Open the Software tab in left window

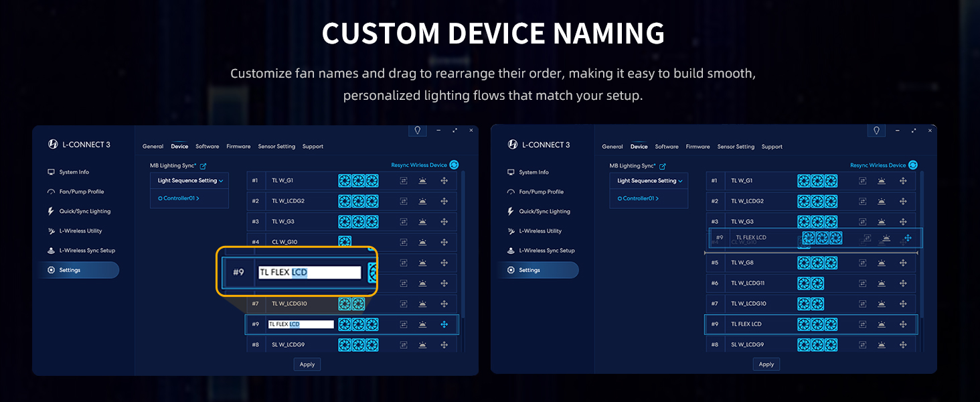pos(208,147)
